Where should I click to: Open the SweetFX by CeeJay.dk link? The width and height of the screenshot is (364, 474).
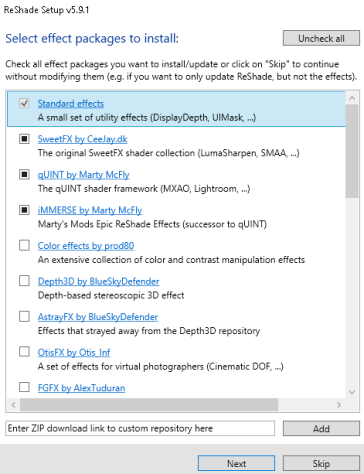click(x=82, y=139)
